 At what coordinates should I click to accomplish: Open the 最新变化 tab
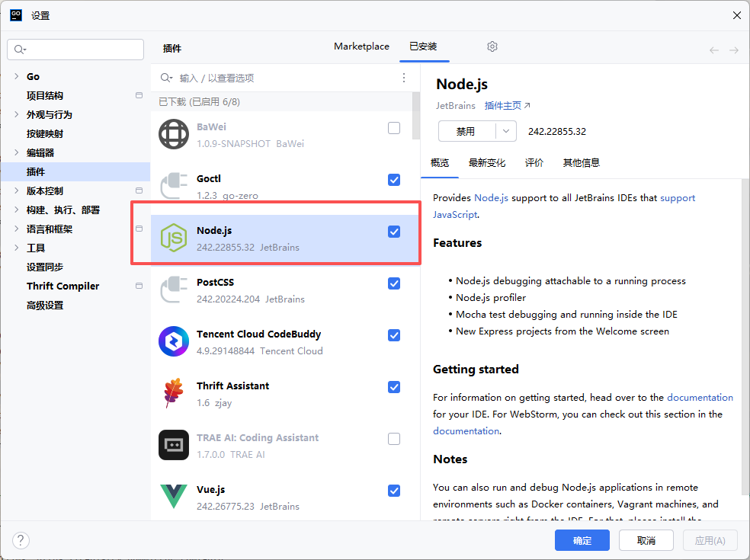click(x=487, y=162)
